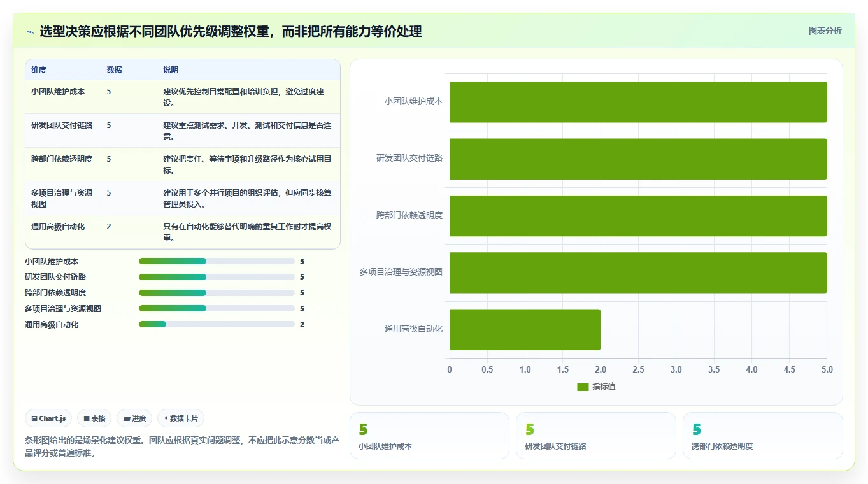Click the 数据 column header in the table

[115, 70]
